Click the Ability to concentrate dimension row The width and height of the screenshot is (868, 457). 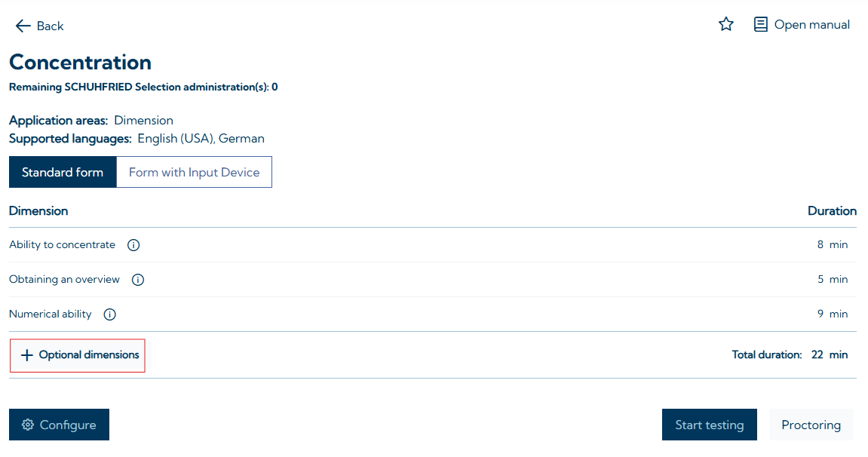coord(62,244)
